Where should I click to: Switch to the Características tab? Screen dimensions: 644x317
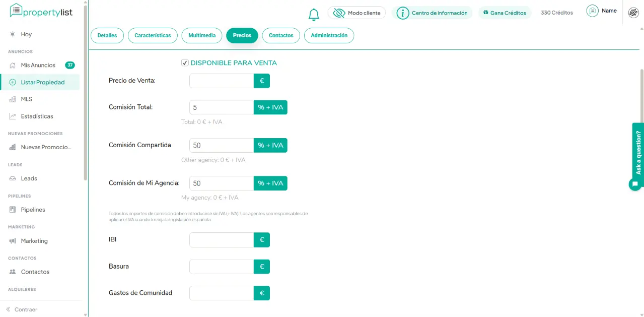pos(153,36)
